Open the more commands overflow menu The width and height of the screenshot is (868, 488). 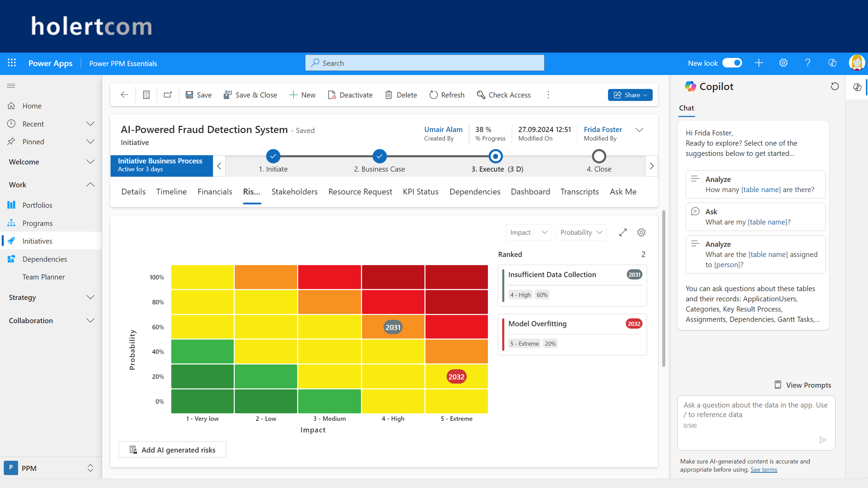pyautogui.click(x=548, y=95)
